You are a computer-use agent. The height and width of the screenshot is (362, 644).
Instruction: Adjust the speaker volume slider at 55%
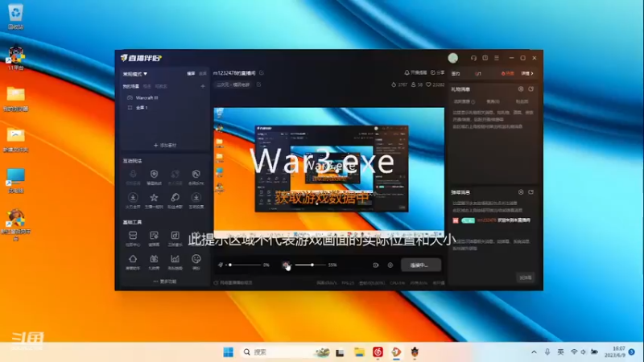coord(310,265)
